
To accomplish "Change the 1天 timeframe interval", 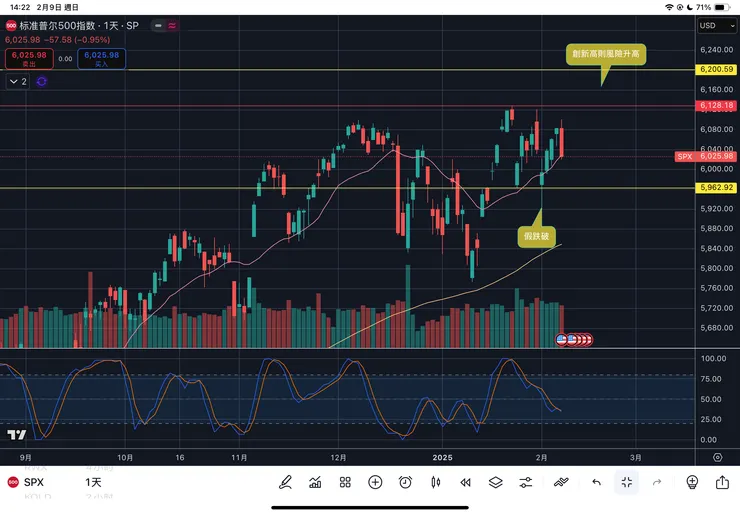I will pyautogui.click(x=93, y=482).
